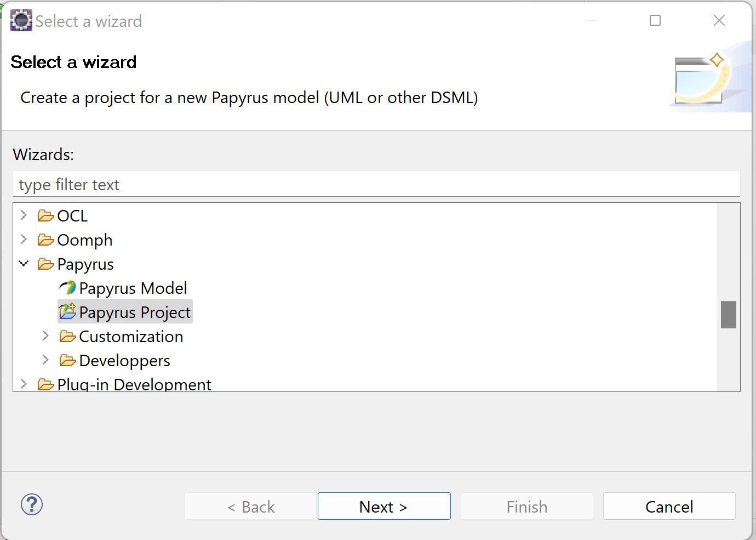Click the Customization folder icon
The width and height of the screenshot is (756, 540).
pos(67,336)
